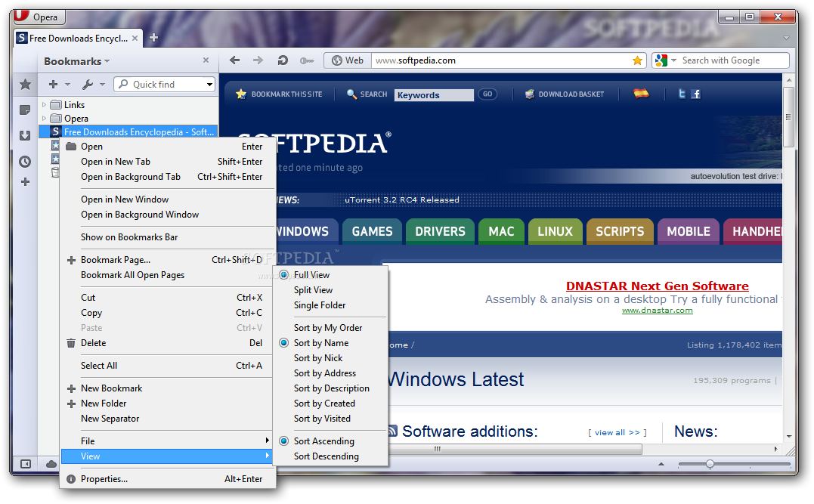This screenshot has width=814, height=504.
Task: Open the View submenu in context menu
Action: (167, 456)
